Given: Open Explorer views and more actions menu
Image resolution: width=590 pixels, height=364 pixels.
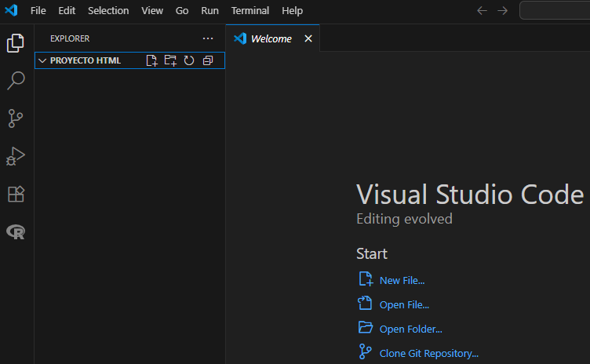Looking at the screenshot, I should (x=208, y=38).
